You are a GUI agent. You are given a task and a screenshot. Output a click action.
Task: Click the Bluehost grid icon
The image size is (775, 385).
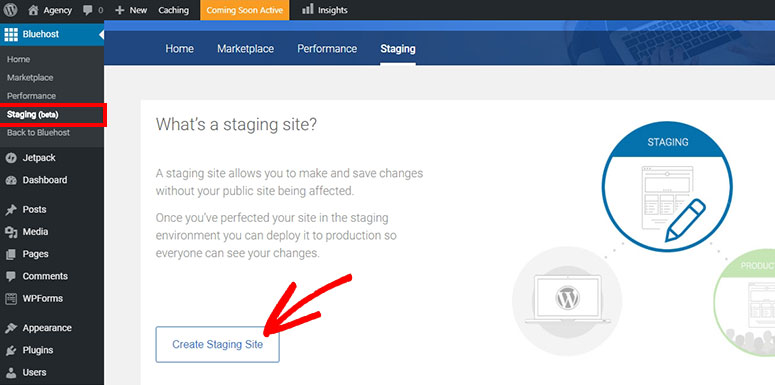click(11, 34)
